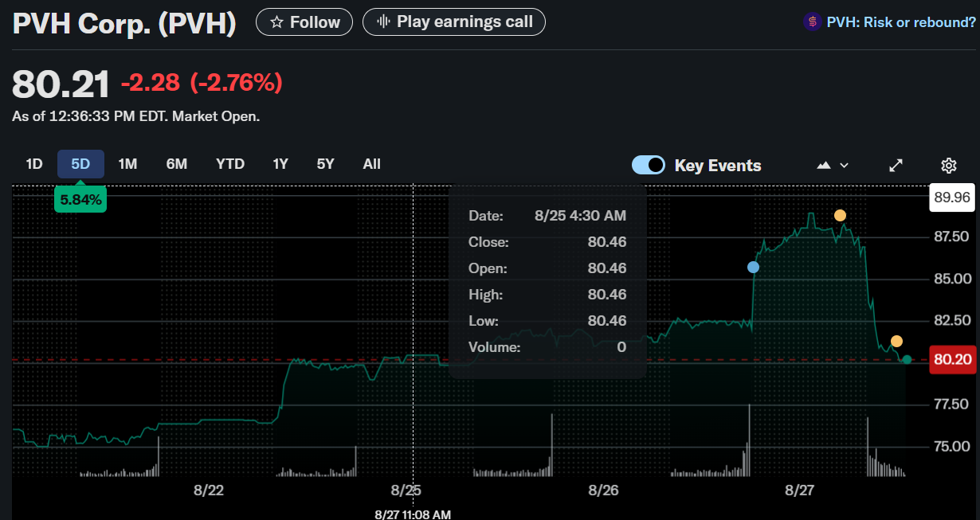980x520 pixels.
Task: Click the tooltip 'Open:' label
Action: 488,268
